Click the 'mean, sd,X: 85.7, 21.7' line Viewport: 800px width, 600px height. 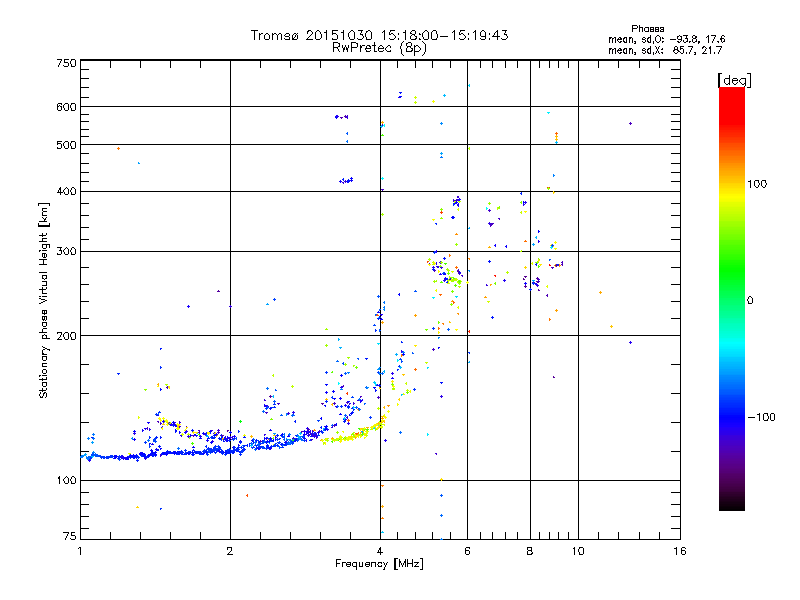point(665,50)
